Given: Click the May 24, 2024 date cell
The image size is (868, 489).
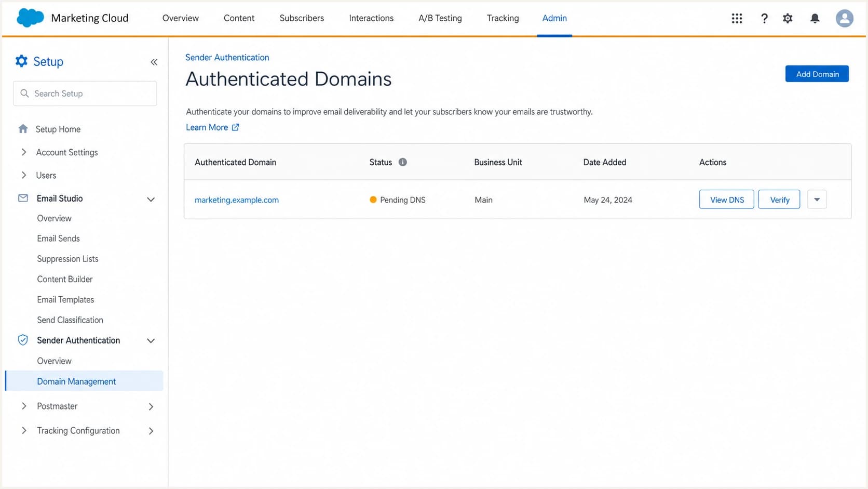Looking at the screenshot, I should [608, 200].
